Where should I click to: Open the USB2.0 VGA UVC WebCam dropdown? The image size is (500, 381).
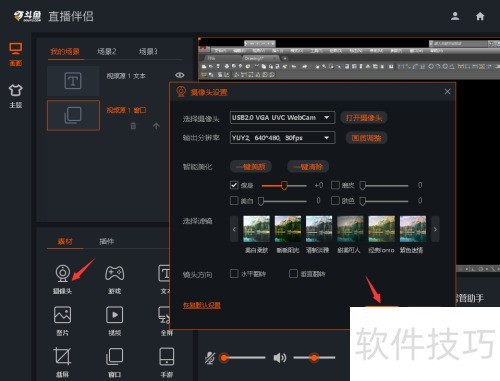(282, 117)
